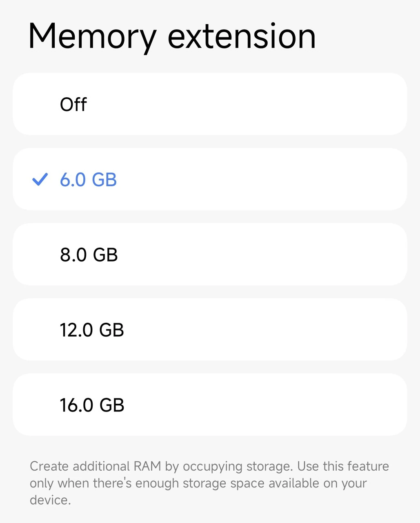Click the blue checkmark icon
Viewport: 420px width, 523px height.
40,179
